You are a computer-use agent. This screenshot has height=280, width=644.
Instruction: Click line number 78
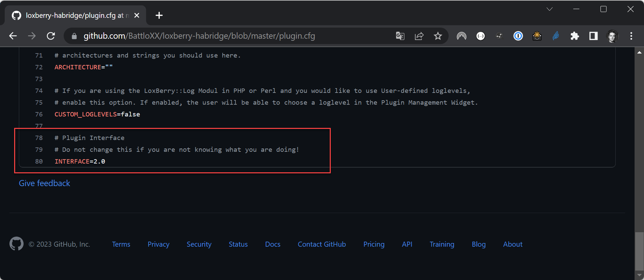pyautogui.click(x=39, y=138)
